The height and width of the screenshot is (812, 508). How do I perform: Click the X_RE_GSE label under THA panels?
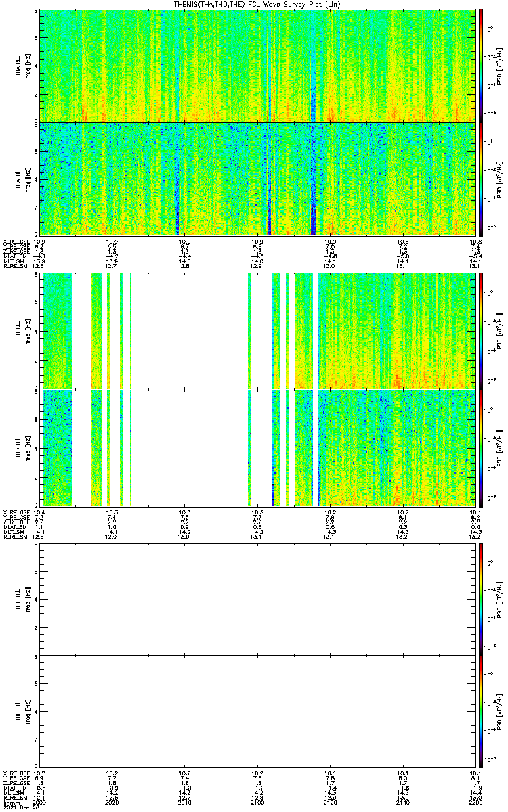[16, 241]
